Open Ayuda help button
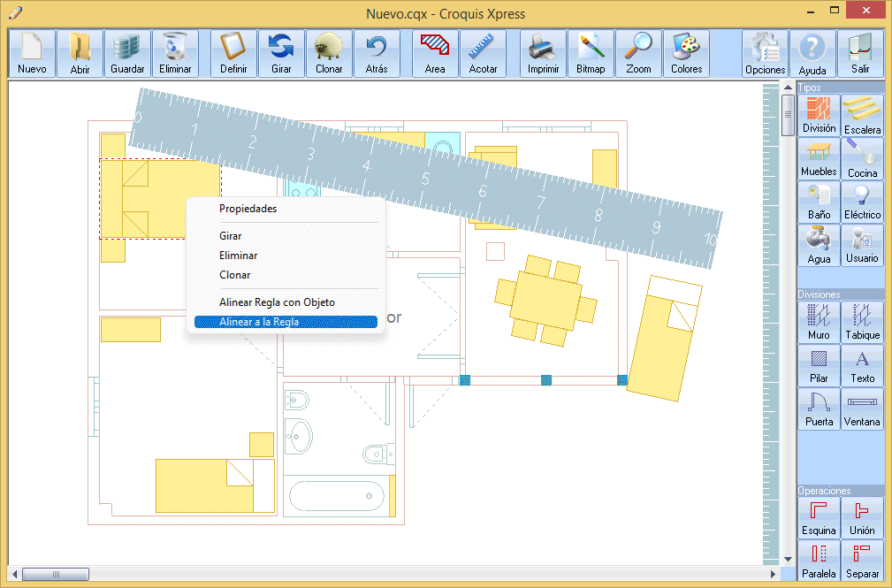This screenshot has height=588, width=892. pyautogui.click(x=812, y=54)
